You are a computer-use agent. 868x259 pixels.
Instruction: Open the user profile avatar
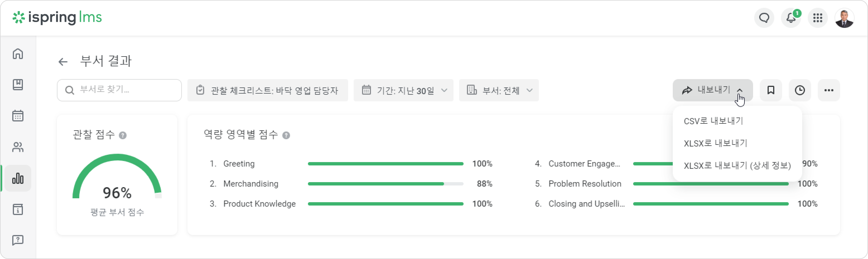[844, 18]
